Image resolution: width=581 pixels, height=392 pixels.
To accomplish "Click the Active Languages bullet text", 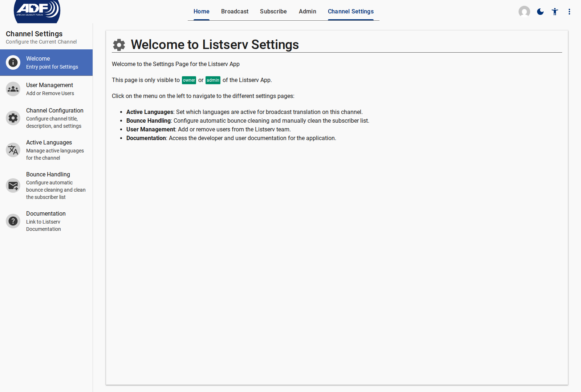I will tap(244, 112).
